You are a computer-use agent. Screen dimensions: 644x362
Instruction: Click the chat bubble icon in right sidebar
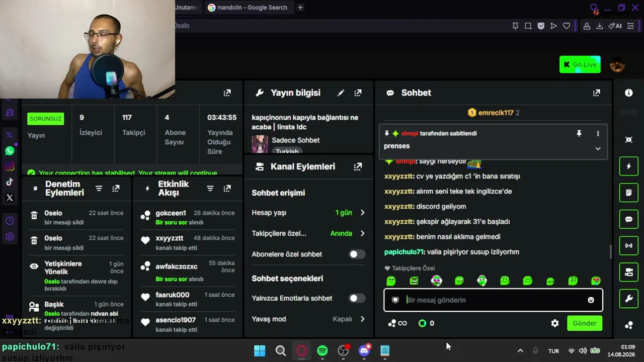tap(628, 219)
